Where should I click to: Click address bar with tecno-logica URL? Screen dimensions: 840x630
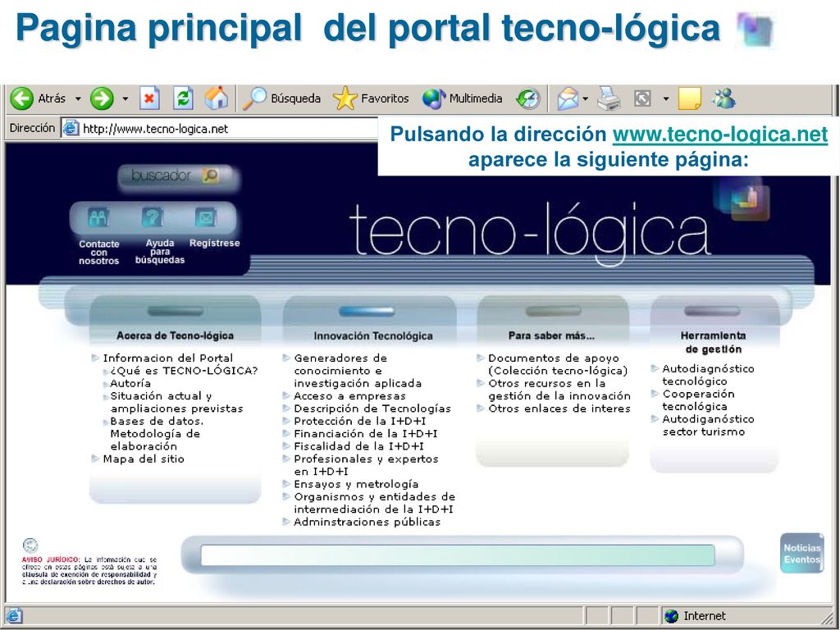tap(220, 129)
